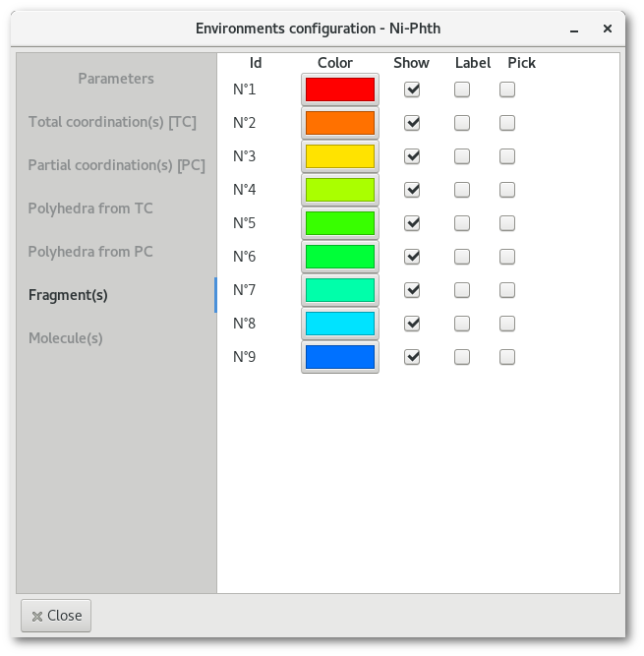The width and height of the screenshot is (644, 656).
Task: Open the Partial coordination(s) [PC] tab
Action: tap(116, 165)
